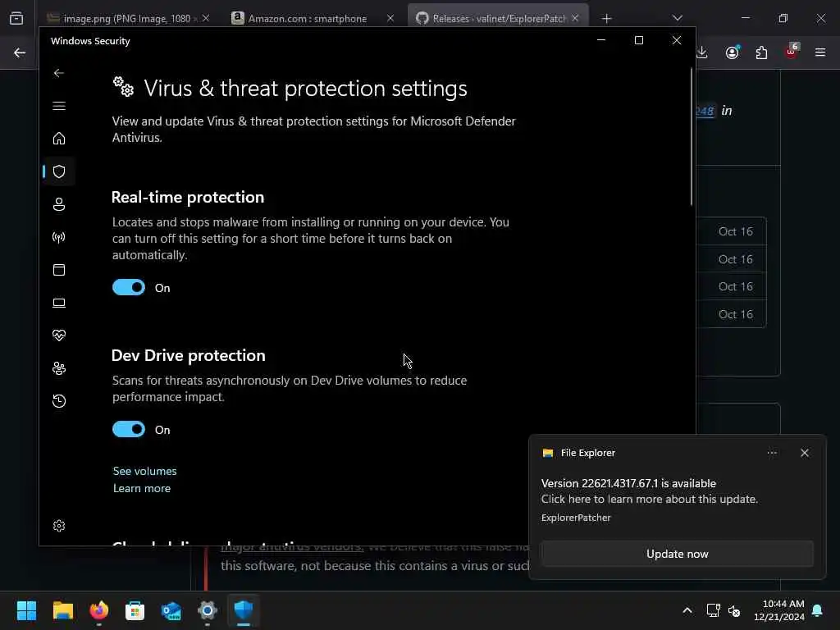840x630 pixels.
Task: Click the Windows Security window scrollbar
Action: click(691, 137)
